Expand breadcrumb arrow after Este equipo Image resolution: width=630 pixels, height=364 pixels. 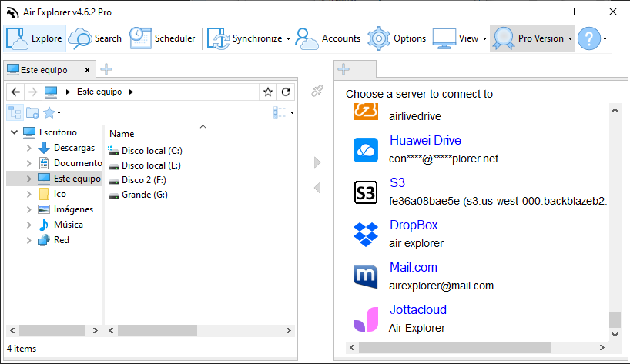pyautogui.click(x=131, y=92)
